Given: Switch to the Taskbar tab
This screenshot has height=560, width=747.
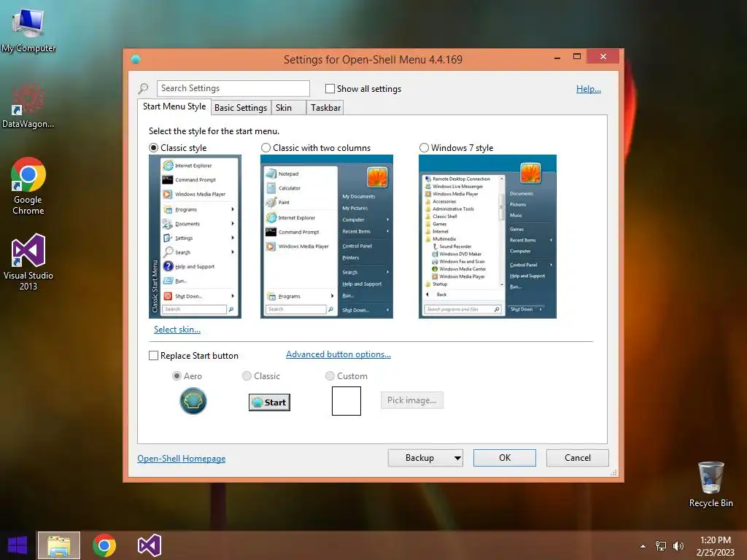Looking at the screenshot, I should point(325,108).
